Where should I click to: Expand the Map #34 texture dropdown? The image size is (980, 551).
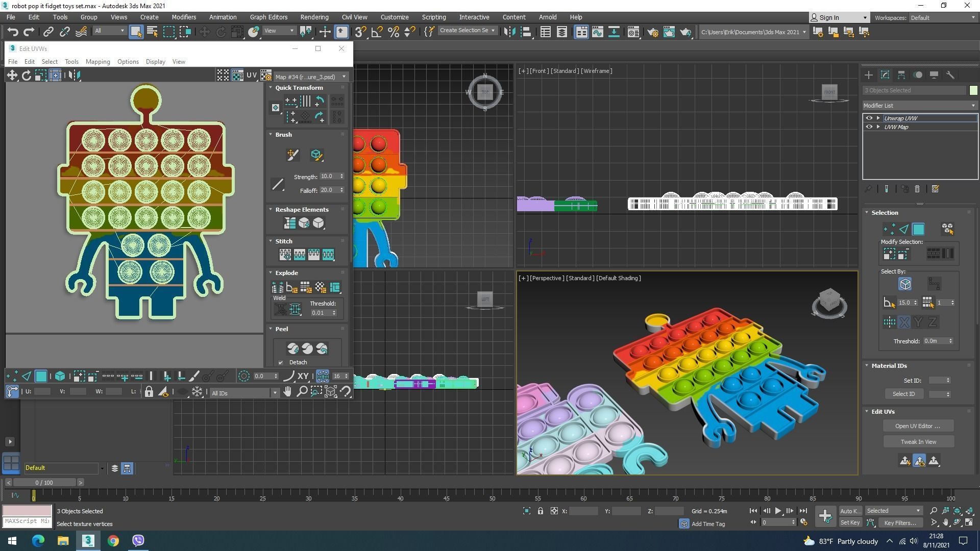(x=344, y=77)
